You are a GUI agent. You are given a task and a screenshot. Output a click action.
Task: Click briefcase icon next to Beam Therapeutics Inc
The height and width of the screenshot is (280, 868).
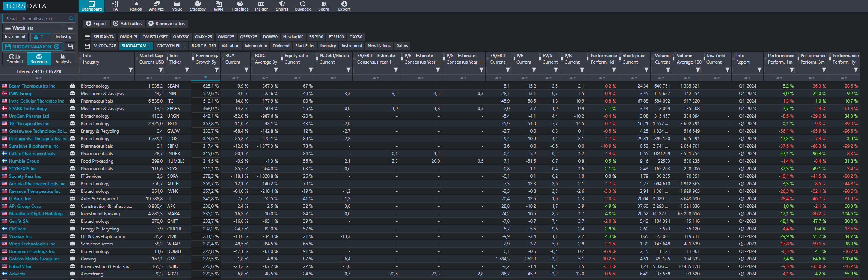tap(72, 86)
